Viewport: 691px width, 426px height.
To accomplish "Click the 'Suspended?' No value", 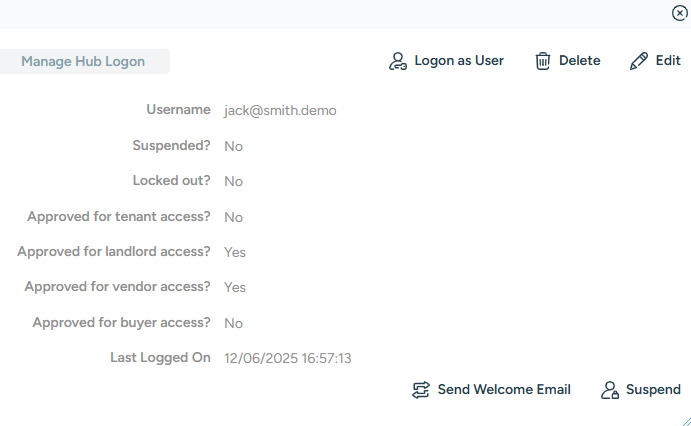I will tap(233, 146).
